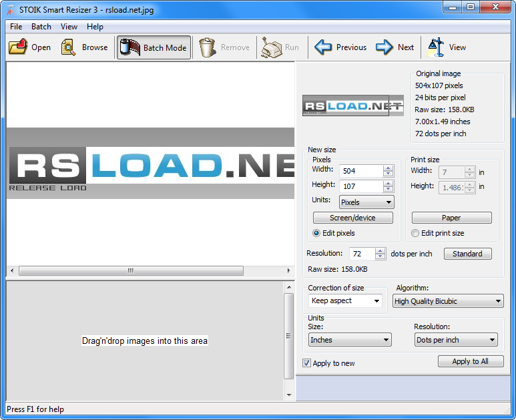The height and width of the screenshot is (420, 516).
Task: Click the 72 dots per inch info text
Action: point(441,134)
